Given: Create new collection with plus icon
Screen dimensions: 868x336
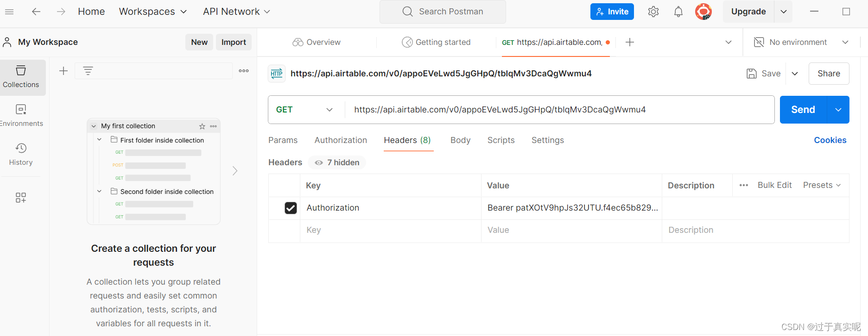Looking at the screenshot, I should [63, 71].
